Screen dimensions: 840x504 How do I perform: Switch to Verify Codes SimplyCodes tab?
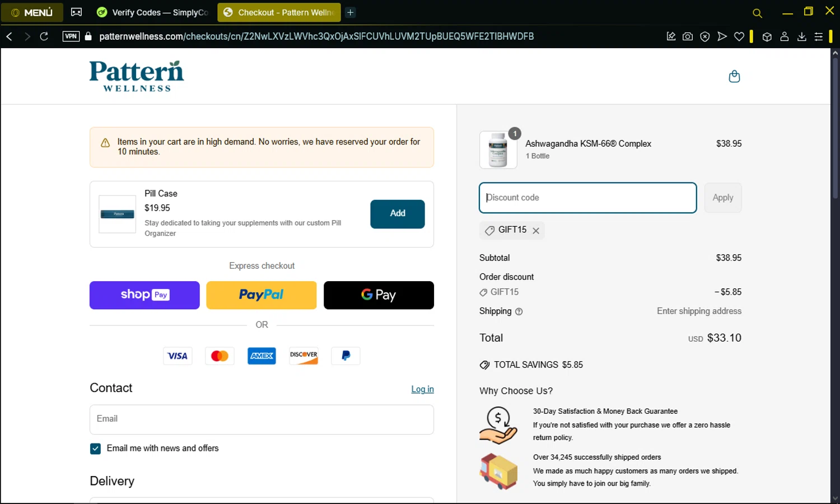(153, 12)
